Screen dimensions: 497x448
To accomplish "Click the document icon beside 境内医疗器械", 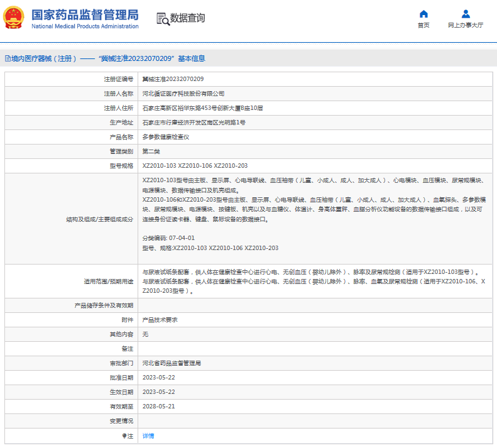I will click(x=8, y=58).
